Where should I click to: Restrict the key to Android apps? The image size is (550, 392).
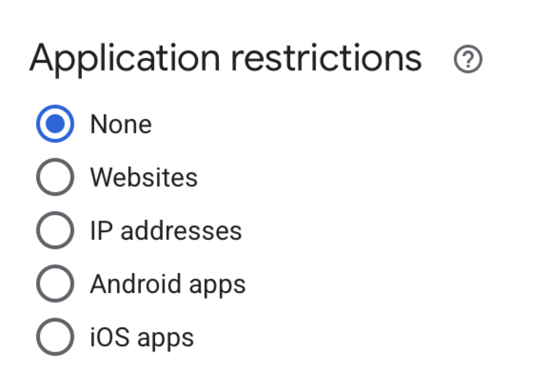click(x=55, y=284)
